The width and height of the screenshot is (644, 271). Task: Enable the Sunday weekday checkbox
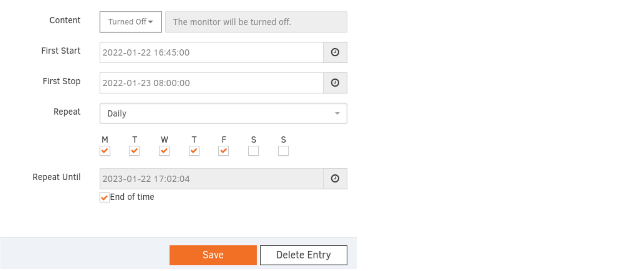tap(283, 151)
